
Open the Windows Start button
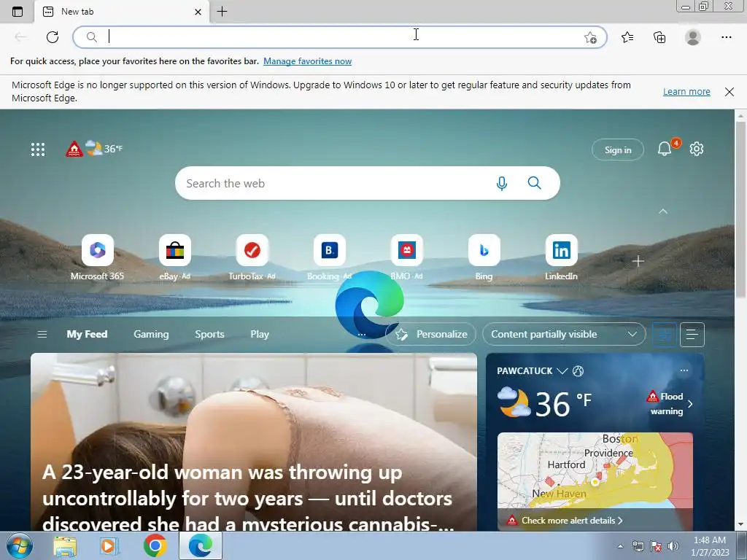[x=20, y=545]
